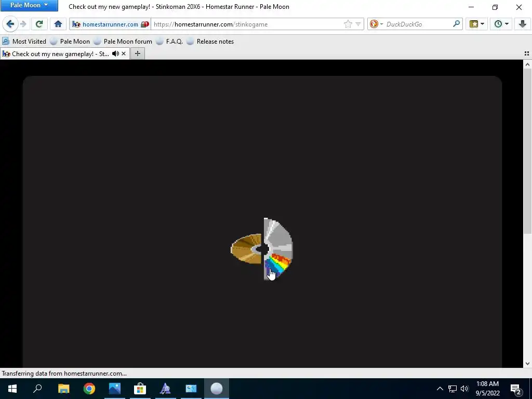This screenshot has height=399, width=532.
Task: Open the Pale Moon application menu
Action: coord(29,5)
